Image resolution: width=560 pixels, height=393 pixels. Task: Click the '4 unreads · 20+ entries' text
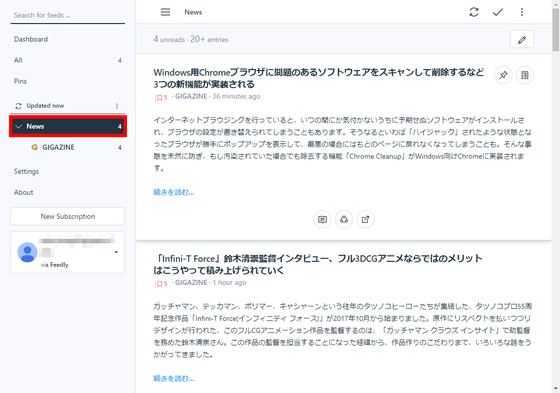click(x=191, y=39)
